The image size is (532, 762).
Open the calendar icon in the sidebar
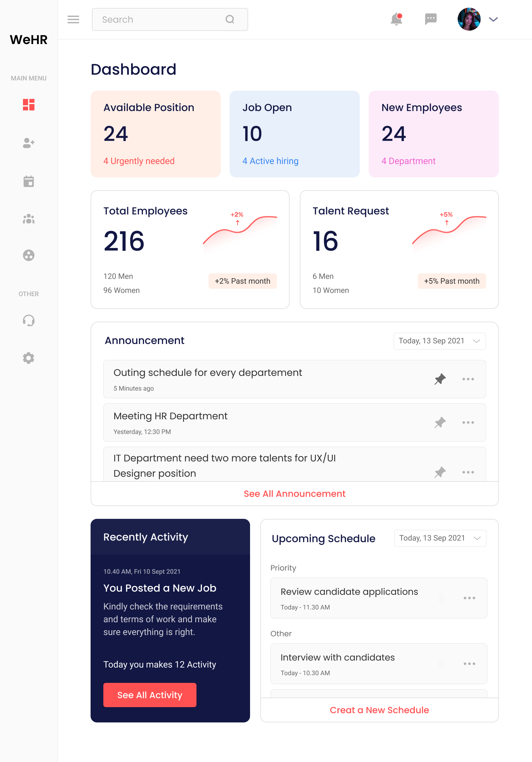[x=28, y=181]
